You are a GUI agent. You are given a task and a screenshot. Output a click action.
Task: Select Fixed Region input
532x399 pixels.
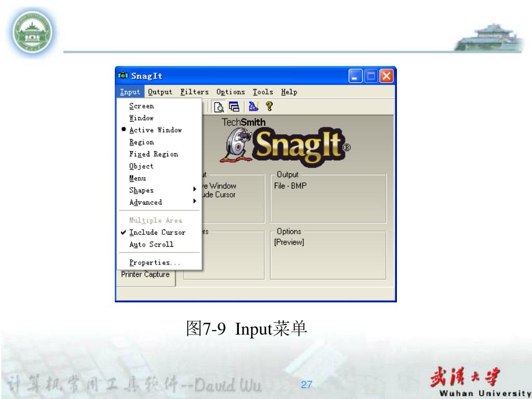click(159, 154)
